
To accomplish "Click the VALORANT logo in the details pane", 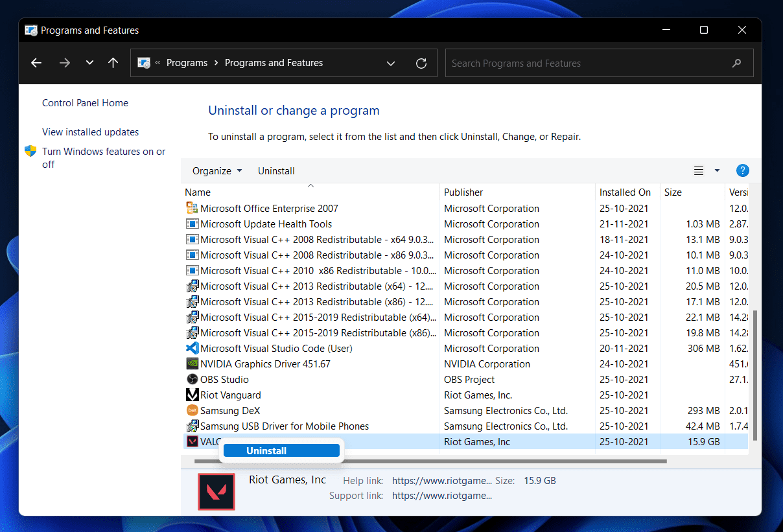I will coord(216,491).
